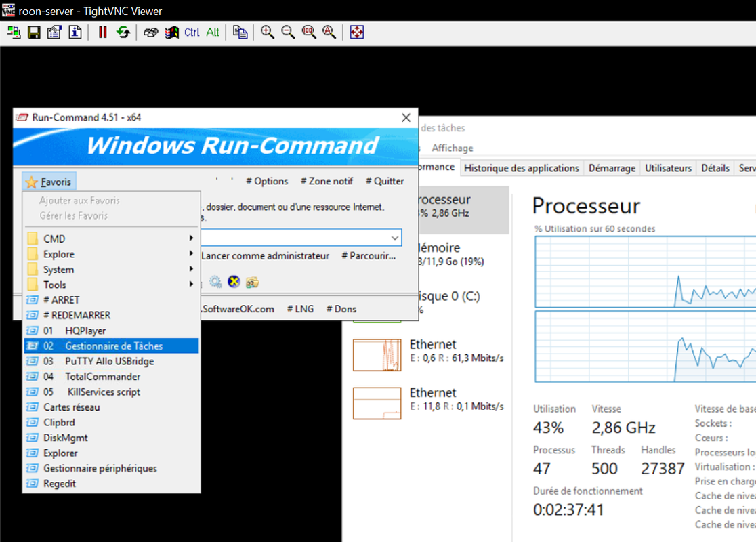
Task: Choose the # ARRET favorite
Action: (111, 300)
